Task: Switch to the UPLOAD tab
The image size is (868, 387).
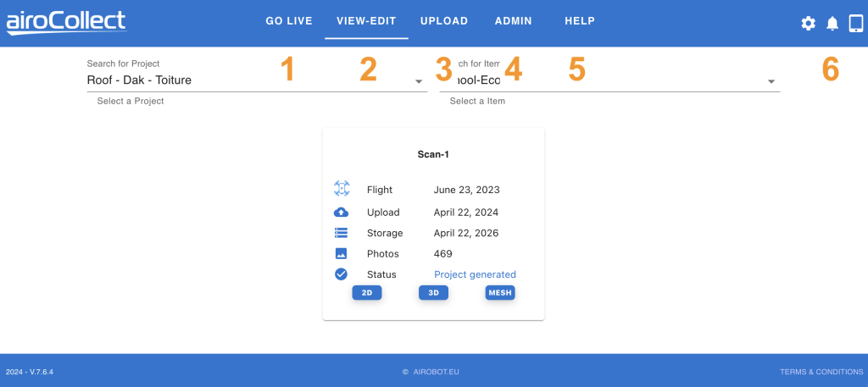Action: pos(445,21)
